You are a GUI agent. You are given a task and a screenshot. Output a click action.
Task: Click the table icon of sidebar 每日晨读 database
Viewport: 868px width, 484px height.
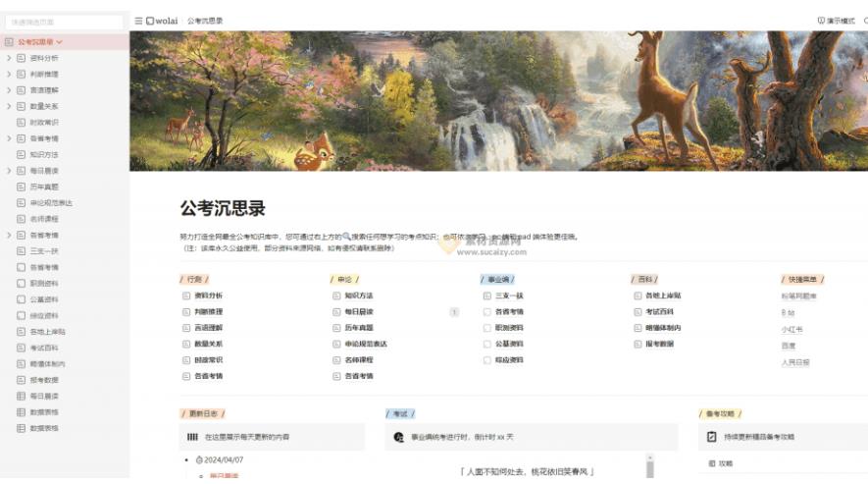(x=21, y=396)
